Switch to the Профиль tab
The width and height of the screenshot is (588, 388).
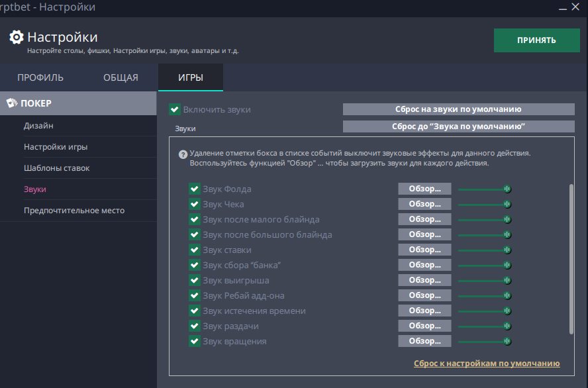click(40, 77)
